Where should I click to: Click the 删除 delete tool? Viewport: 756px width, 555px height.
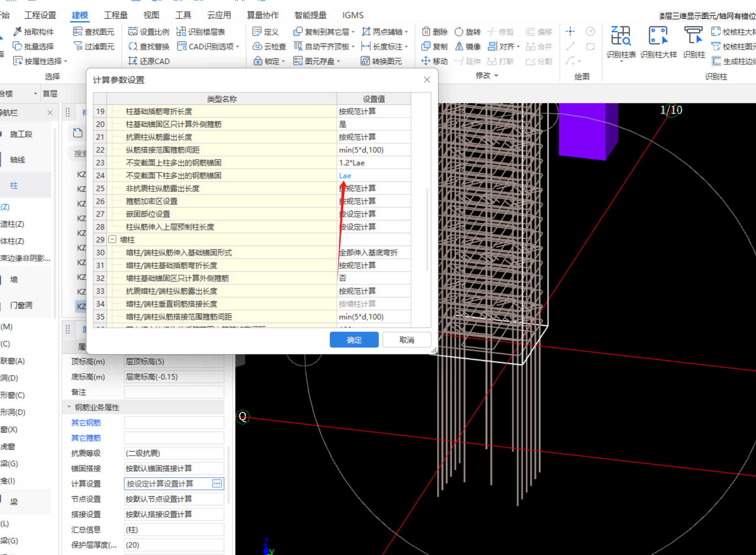click(435, 32)
